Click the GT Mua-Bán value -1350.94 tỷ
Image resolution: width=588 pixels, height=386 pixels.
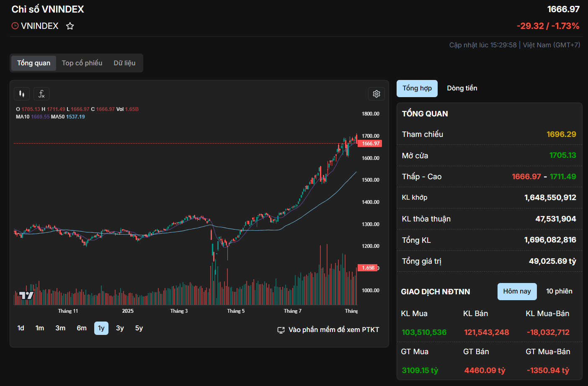click(x=548, y=371)
